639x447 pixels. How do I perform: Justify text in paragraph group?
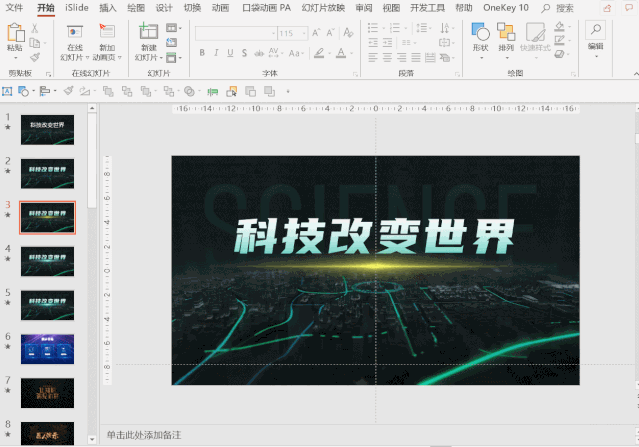(416, 57)
